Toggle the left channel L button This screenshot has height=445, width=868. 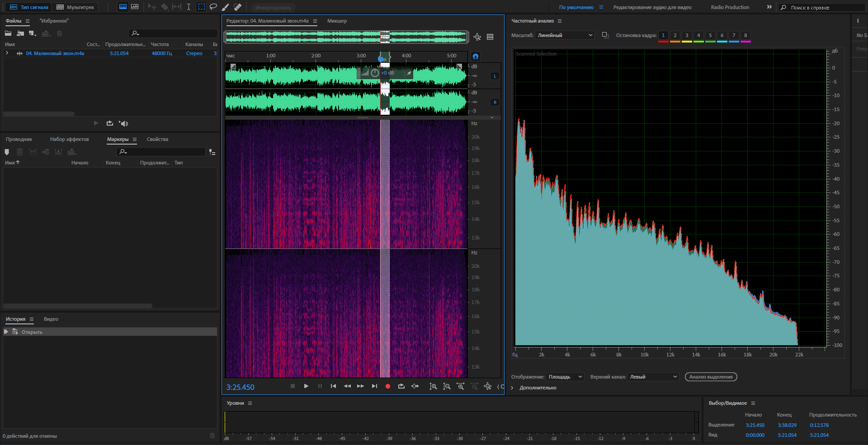(495, 76)
